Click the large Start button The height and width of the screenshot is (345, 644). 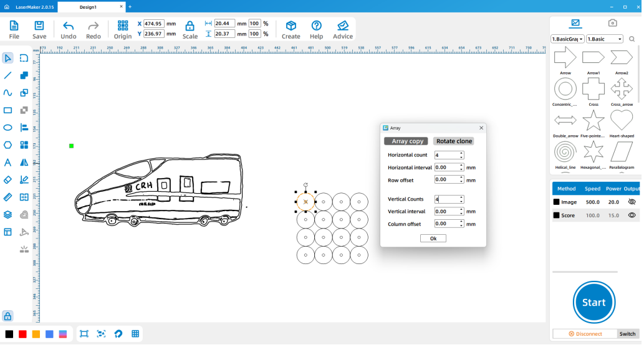tap(594, 303)
